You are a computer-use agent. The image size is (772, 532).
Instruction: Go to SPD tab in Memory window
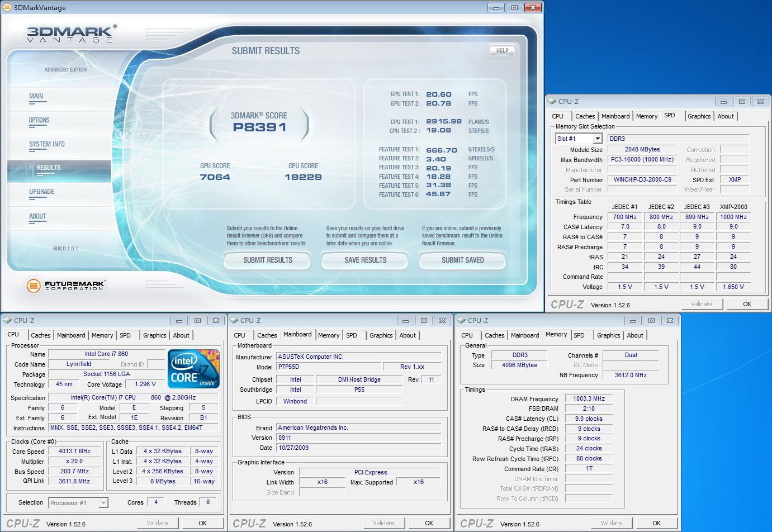(579, 335)
